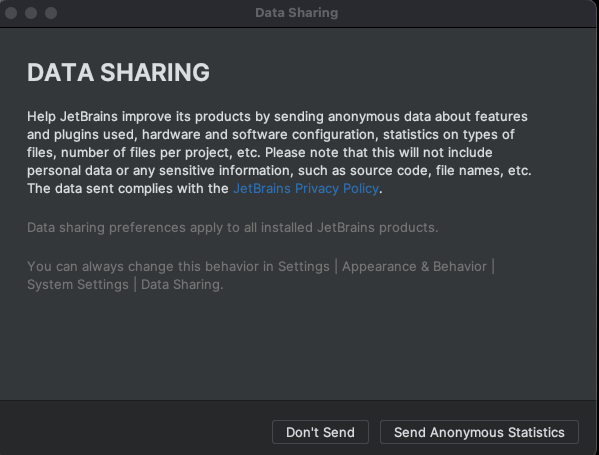Click the window zoom button
This screenshot has height=455, width=599.
coord(51,13)
